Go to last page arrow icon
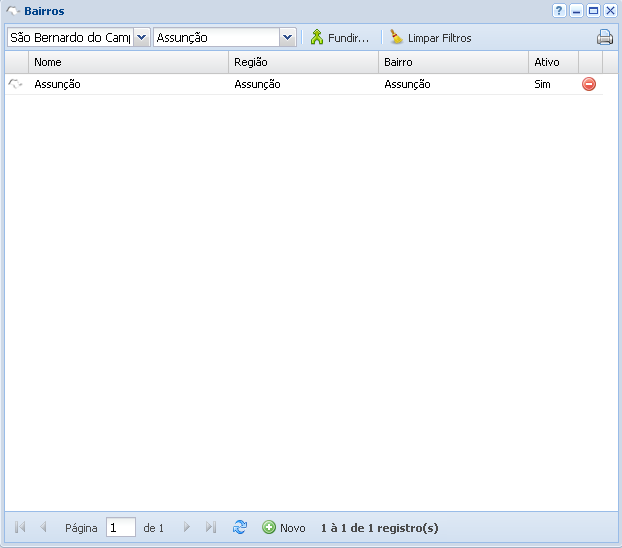This screenshot has height=548, width=622. click(210, 527)
